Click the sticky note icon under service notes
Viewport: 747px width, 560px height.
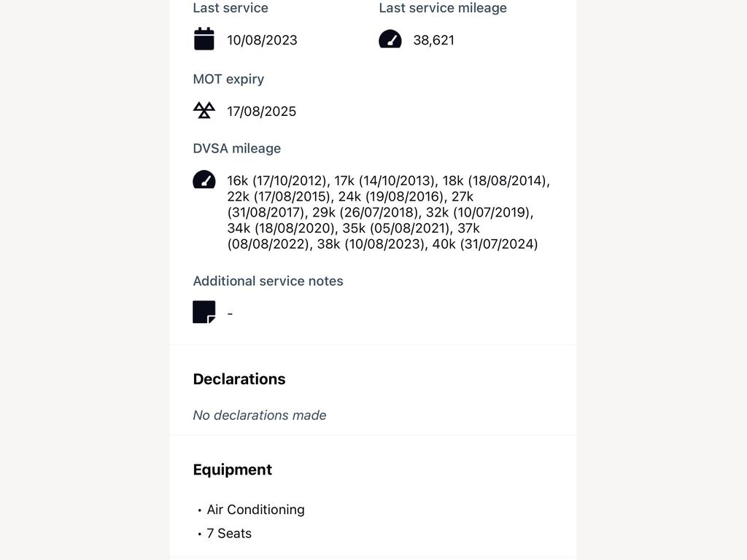click(204, 312)
